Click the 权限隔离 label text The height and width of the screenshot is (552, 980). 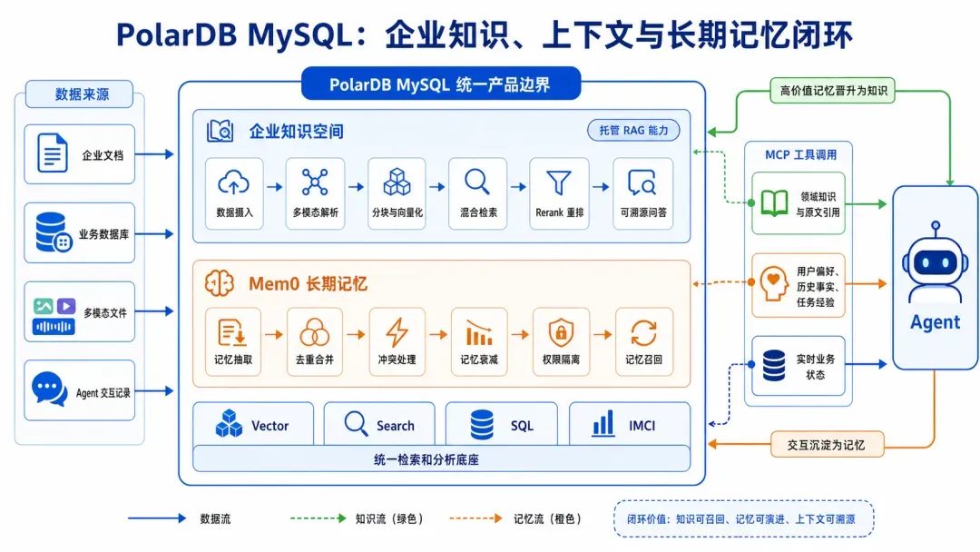(x=561, y=360)
